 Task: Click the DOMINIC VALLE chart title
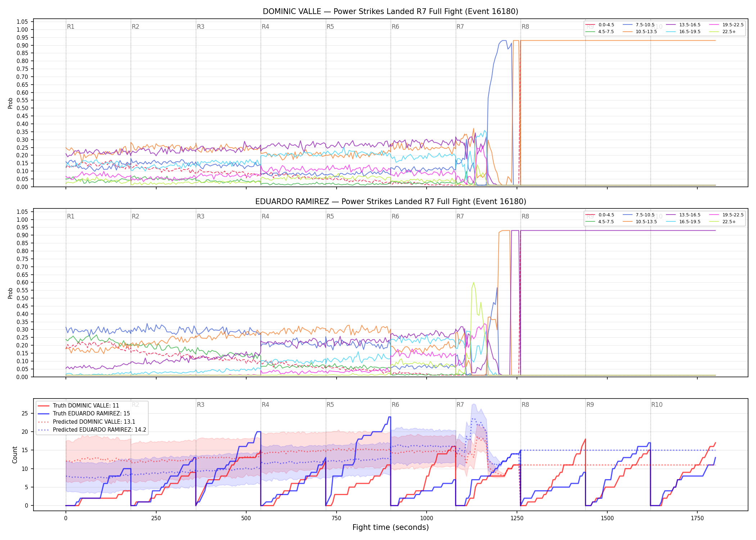coord(391,12)
